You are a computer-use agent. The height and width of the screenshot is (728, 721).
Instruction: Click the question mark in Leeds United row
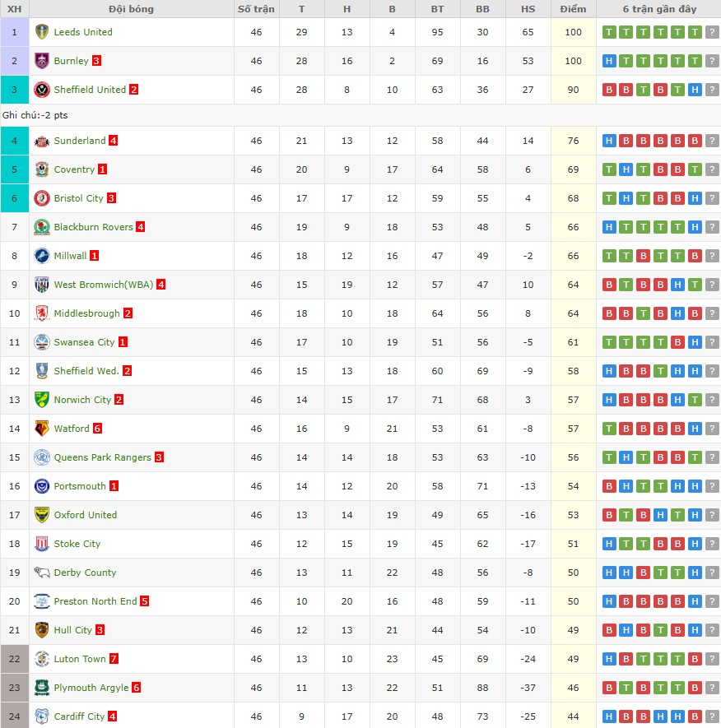click(712, 32)
